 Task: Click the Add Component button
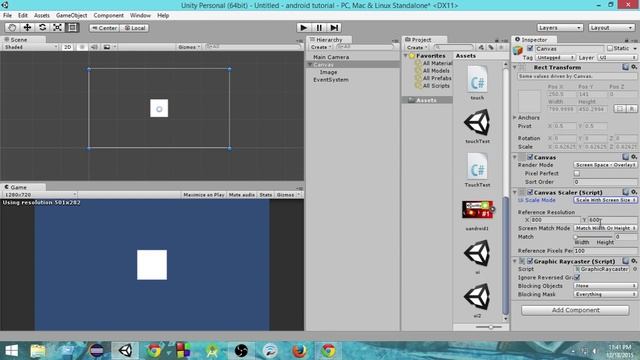point(575,310)
